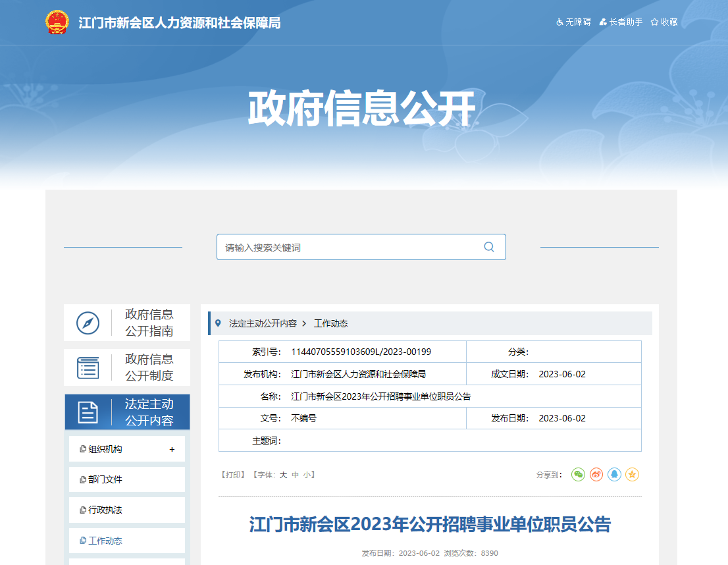The width and height of the screenshot is (728, 565).
Task: Click the search magnifier icon
Action: tap(489, 247)
